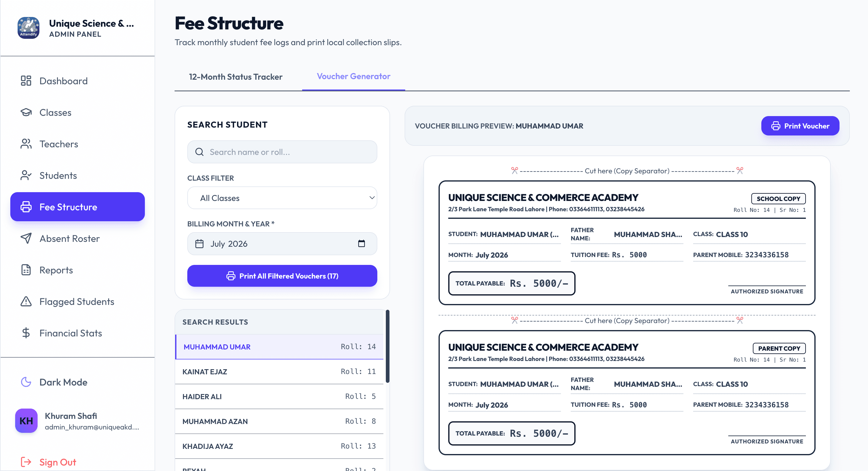Open Teachers section
The width and height of the screenshot is (868, 471).
pos(78,144)
